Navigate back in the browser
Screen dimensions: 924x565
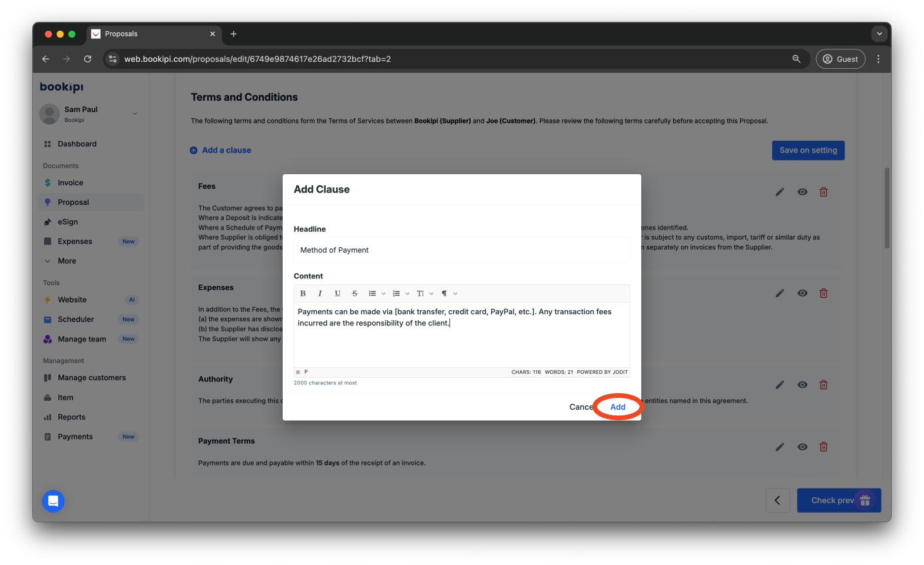point(45,59)
